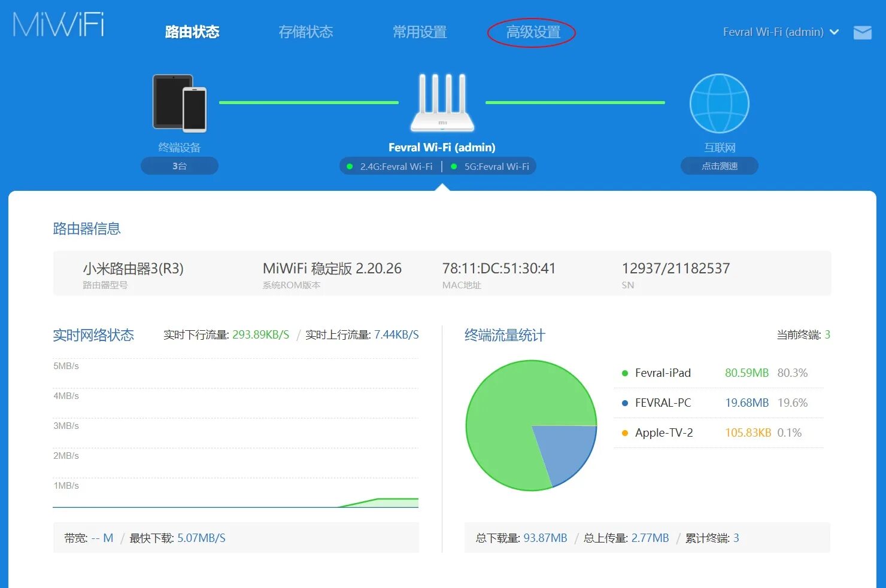Click orange legend dot for Apple-TV-2
886x588 pixels.
[625, 433]
